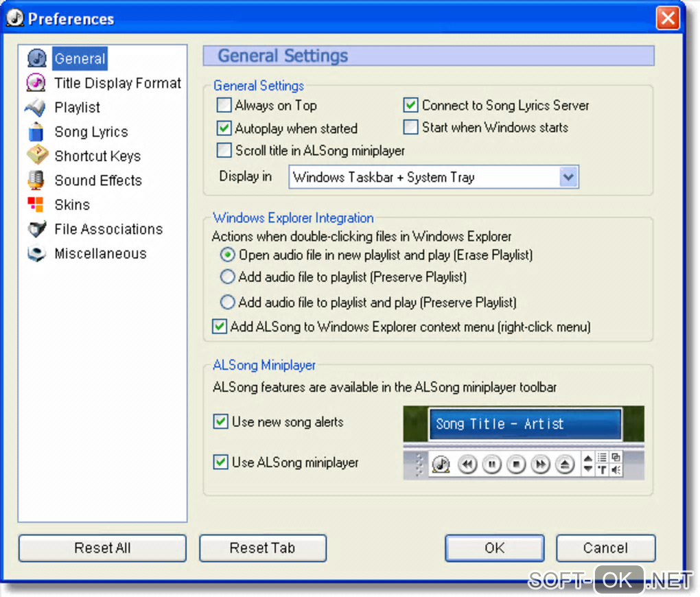Click the miniplayer eject/open button
700x597 pixels.
(x=565, y=465)
